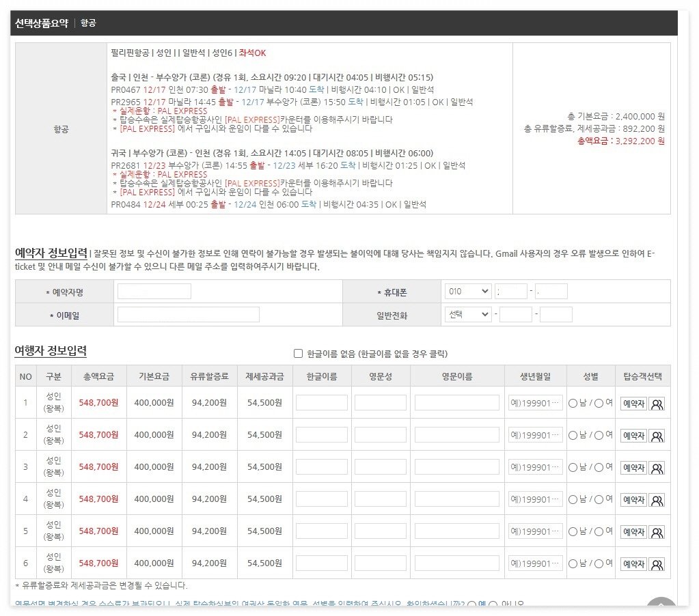Select 남 gender for traveler 1

[573, 403]
